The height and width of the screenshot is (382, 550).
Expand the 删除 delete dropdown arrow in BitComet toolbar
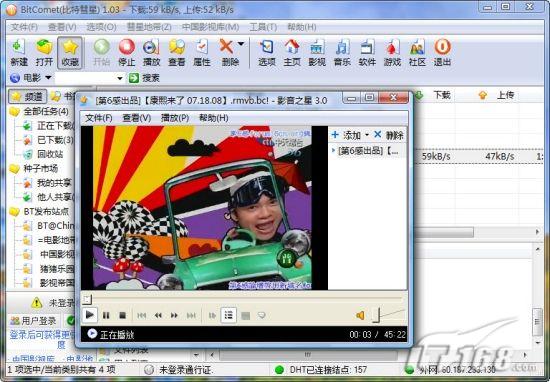[x=241, y=44]
